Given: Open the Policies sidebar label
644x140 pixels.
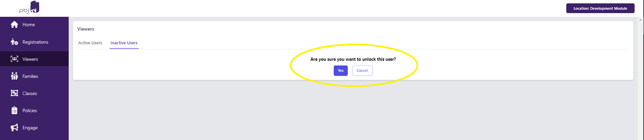Looking at the screenshot, I should coord(29,111).
